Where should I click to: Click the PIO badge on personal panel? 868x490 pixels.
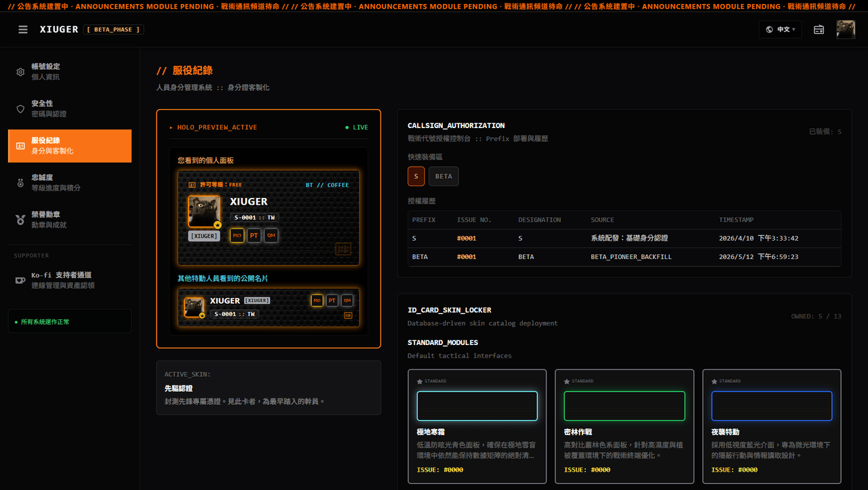pos(237,235)
